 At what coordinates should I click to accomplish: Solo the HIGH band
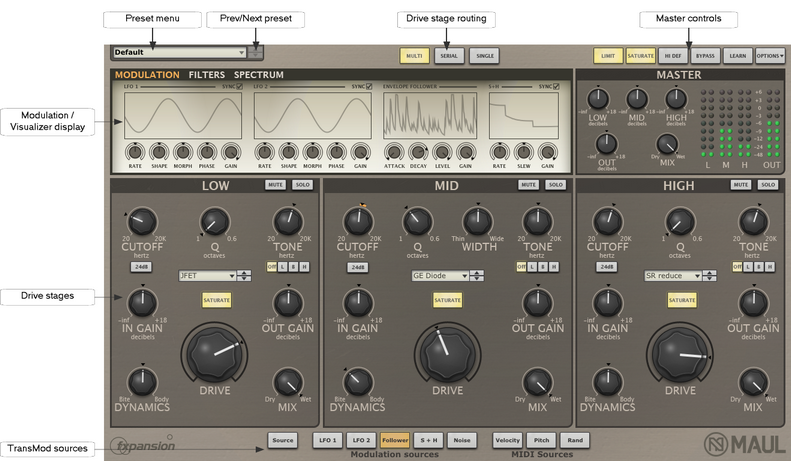(x=768, y=185)
